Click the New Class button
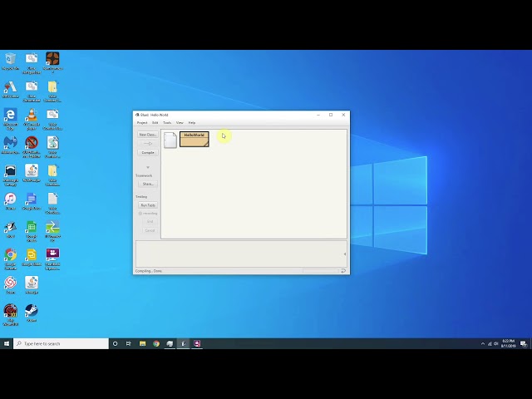The width and height of the screenshot is (532, 399). coord(148,135)
